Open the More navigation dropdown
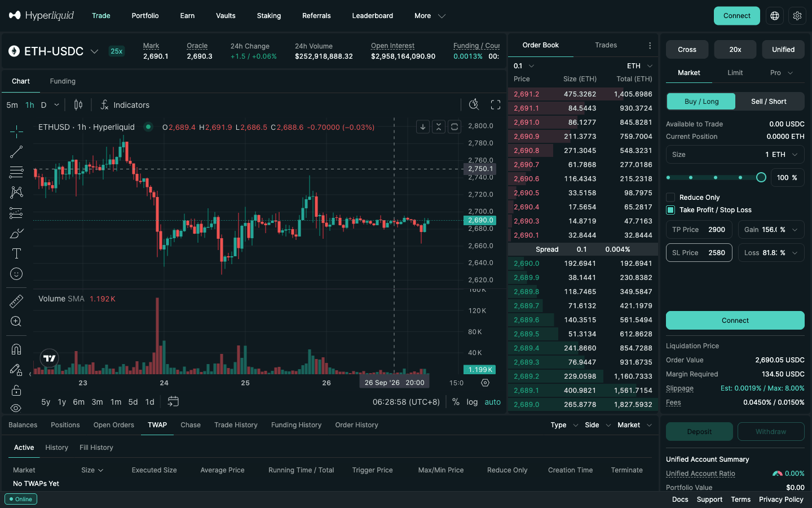The height and width of the screenshot is (508, 812). pyautogui.click(x=430, y=16)
